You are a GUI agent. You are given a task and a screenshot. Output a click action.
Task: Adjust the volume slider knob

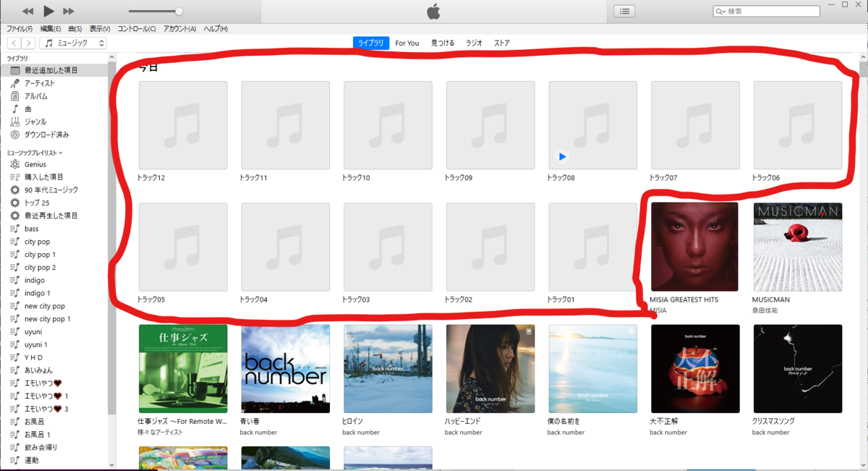tap(179, 12)
